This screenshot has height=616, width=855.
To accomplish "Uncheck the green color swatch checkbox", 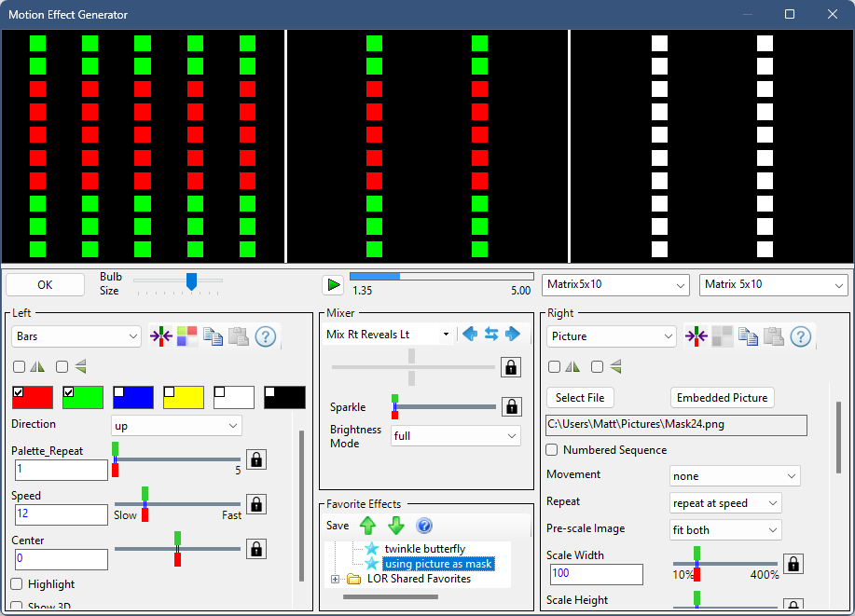I will [69, 392].
